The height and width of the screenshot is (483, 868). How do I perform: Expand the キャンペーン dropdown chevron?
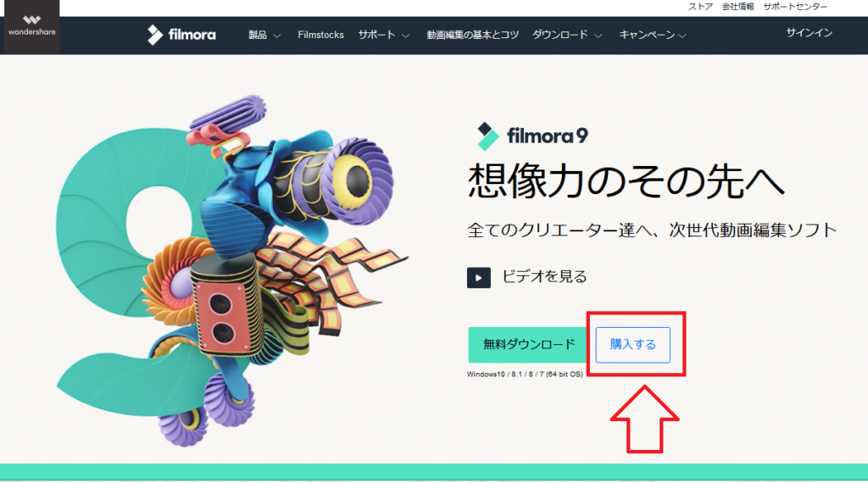(682, 36)
